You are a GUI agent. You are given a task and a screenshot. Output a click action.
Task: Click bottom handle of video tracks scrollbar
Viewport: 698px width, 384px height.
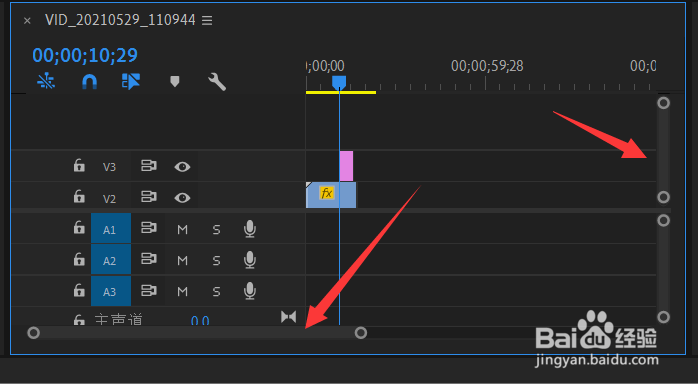pos(663,197)
